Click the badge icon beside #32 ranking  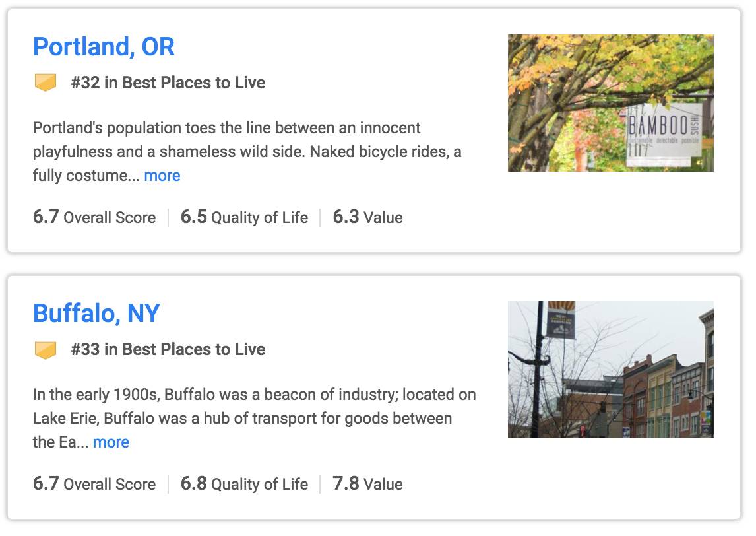[46, 83]
